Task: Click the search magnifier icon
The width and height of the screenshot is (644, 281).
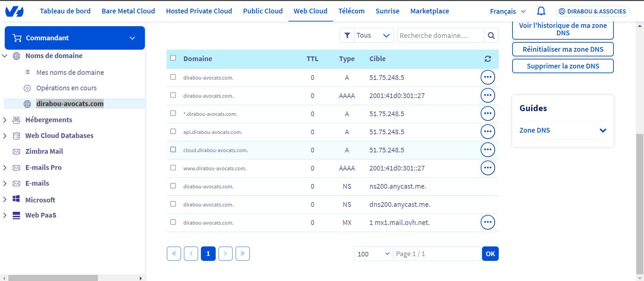Action: pos(491,36)
